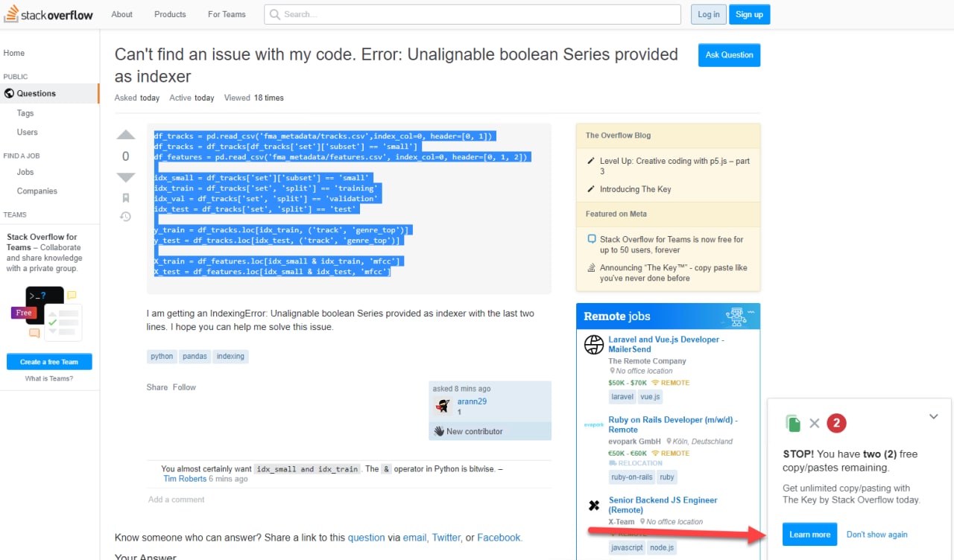
Task: Show question activity history icon
Action: pos(126,217)
